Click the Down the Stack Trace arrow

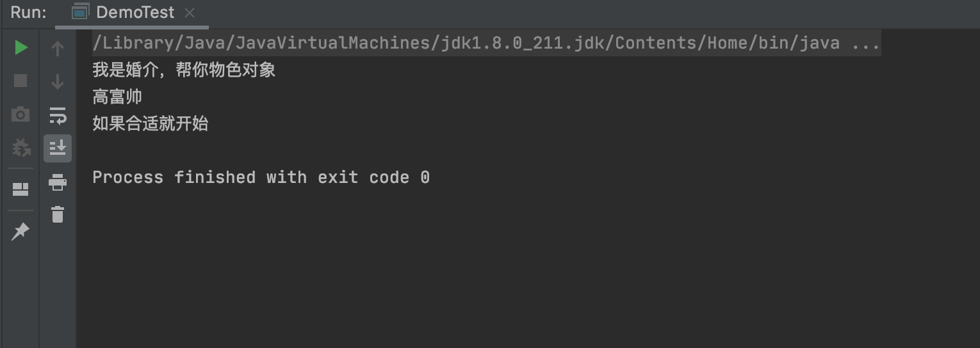[x=58, y=81]
